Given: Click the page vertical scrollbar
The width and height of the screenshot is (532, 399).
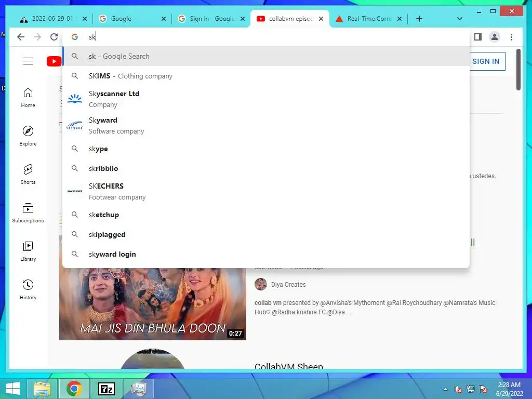Looking at the screenshot, I should point(518,70).
